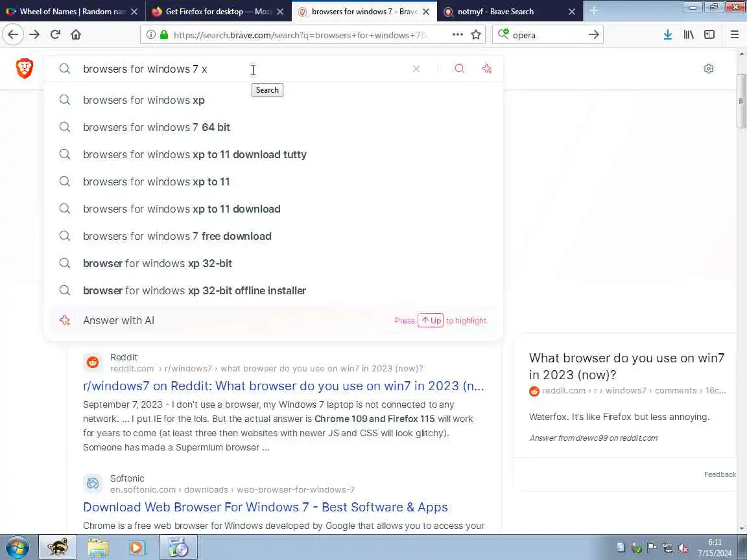The height and width of the screenshot is (560, 747).
Task: Open the Windows Start menu
Action: [17, 548]
